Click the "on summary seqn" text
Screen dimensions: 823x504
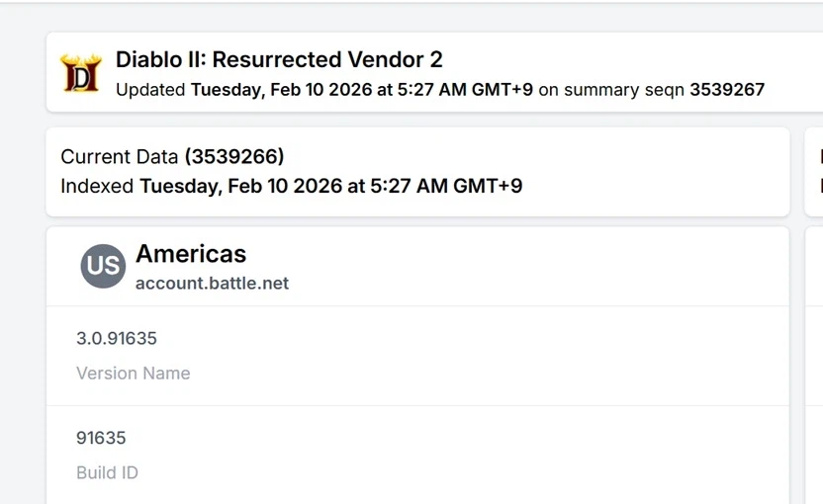611,90
